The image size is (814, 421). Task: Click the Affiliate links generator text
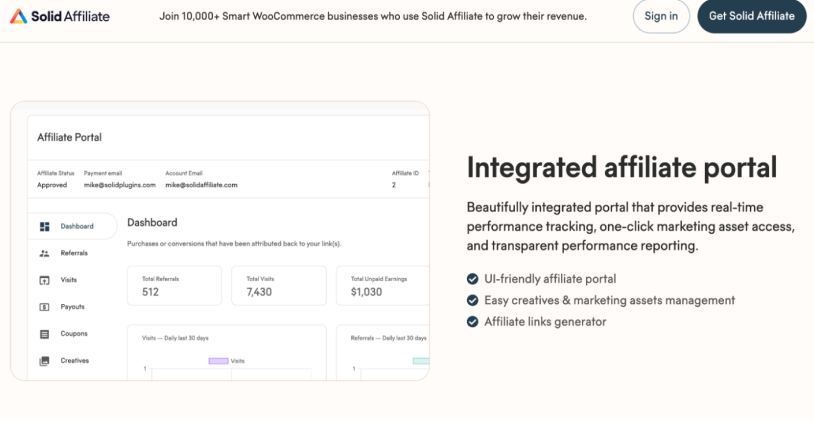tap(545, 322)
